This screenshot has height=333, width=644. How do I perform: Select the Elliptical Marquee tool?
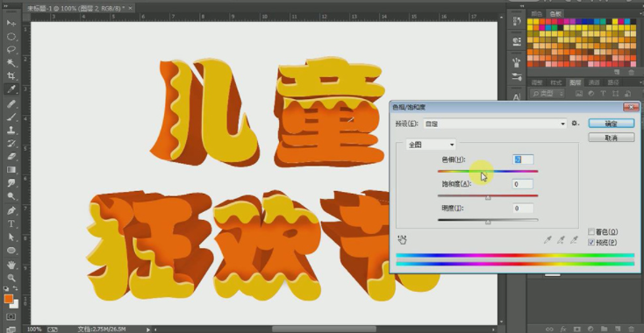click(x=11, y=37)
